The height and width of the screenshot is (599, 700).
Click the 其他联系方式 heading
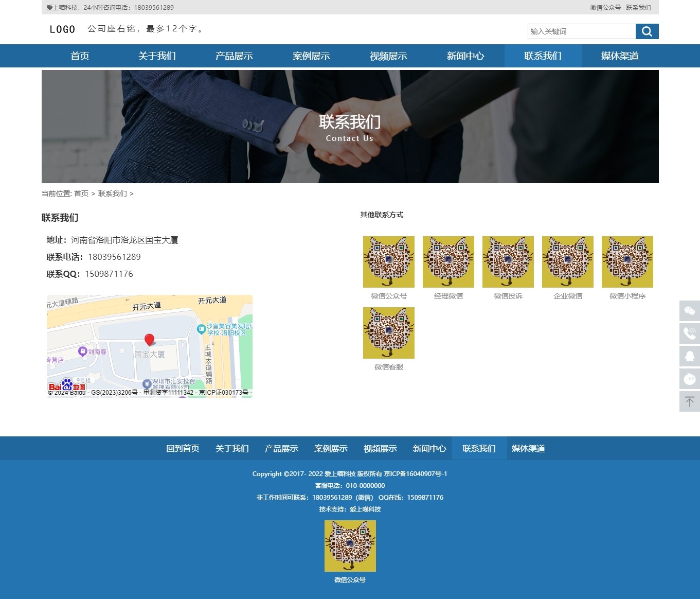[382, 215]
